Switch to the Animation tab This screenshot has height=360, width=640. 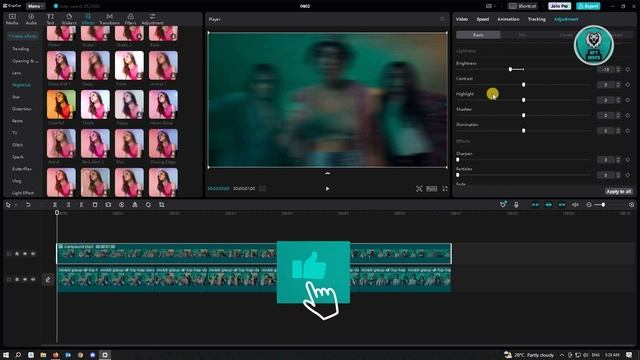point(508,19)
